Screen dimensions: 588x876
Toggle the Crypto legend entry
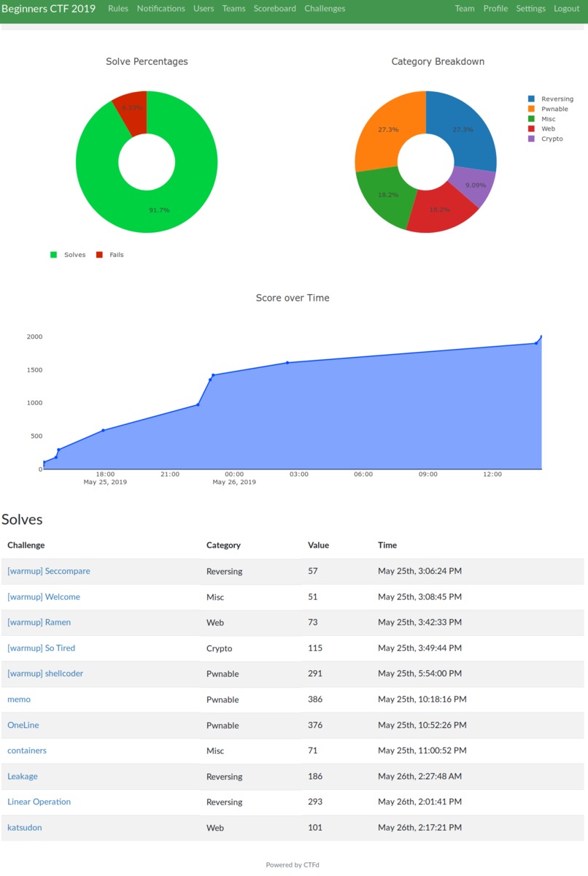pyautogui.click(x=548, y=138)
